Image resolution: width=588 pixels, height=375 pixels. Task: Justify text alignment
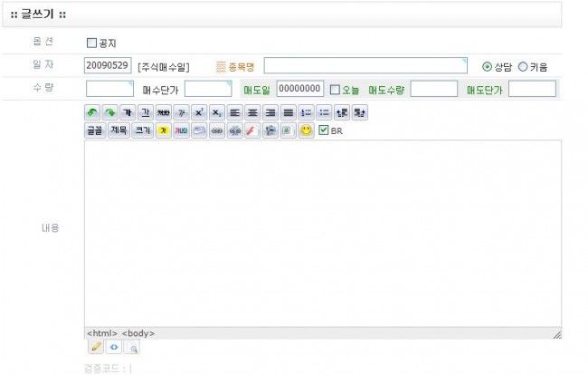click(x=289, y=112)
